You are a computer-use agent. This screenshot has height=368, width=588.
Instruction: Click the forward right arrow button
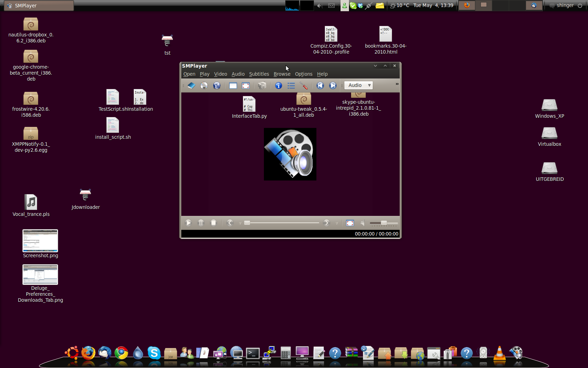coord(327,223)
